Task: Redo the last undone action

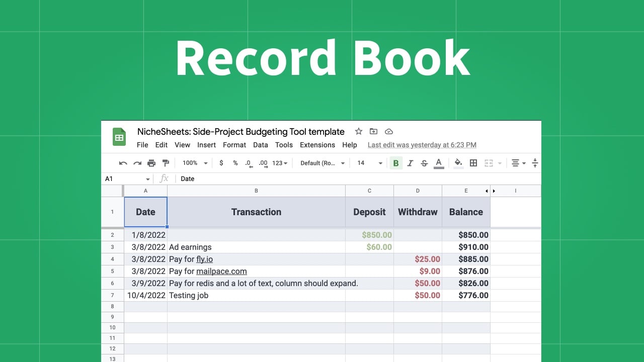Action: (x=137, y=163)
